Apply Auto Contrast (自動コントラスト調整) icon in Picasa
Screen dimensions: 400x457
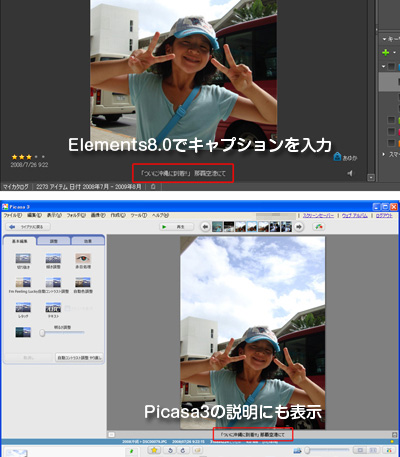pyautogui.click(x=53, y=282)
